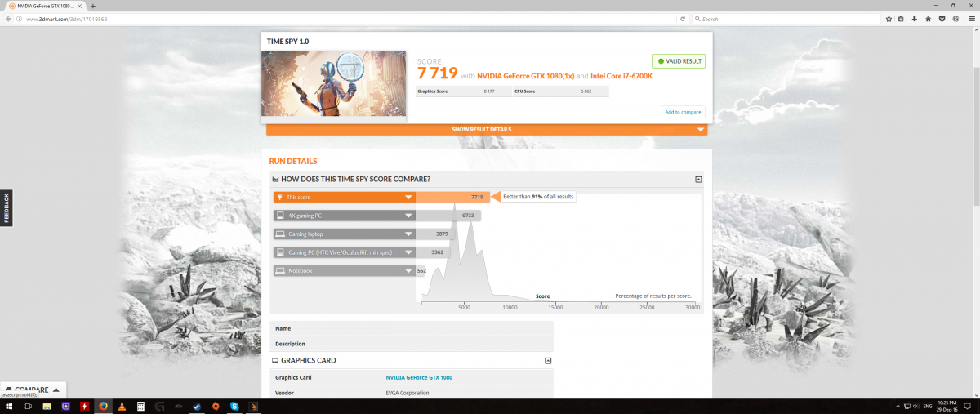
Task: Click the Description row label
Action: tap(290, 344)
